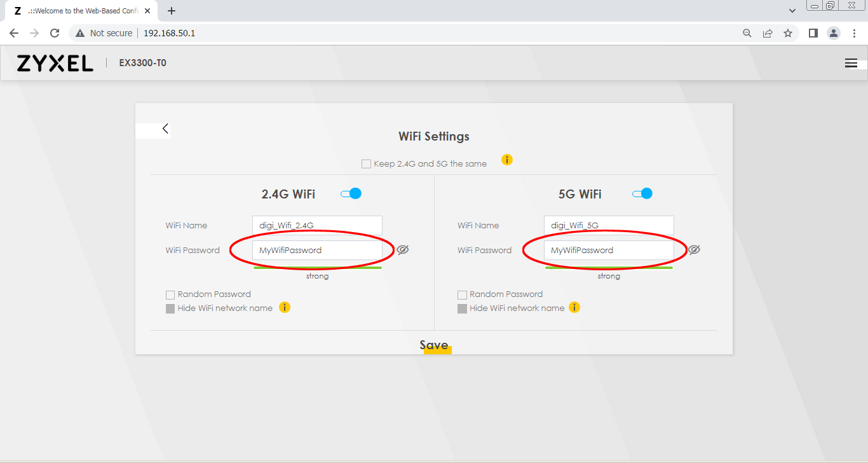Bookmark this page with star icon

[x=788, y=33]
